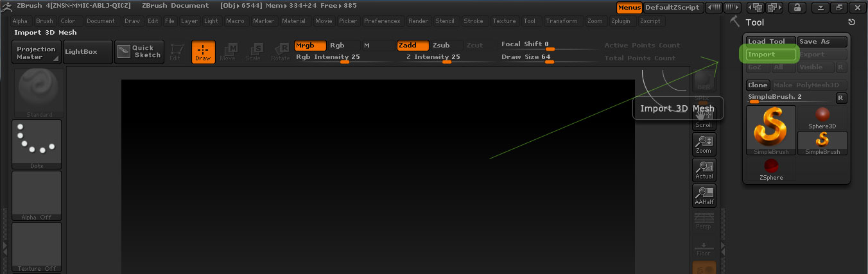
Task: Adjust Focal Shift slider
Action: (x=550, y=45)
